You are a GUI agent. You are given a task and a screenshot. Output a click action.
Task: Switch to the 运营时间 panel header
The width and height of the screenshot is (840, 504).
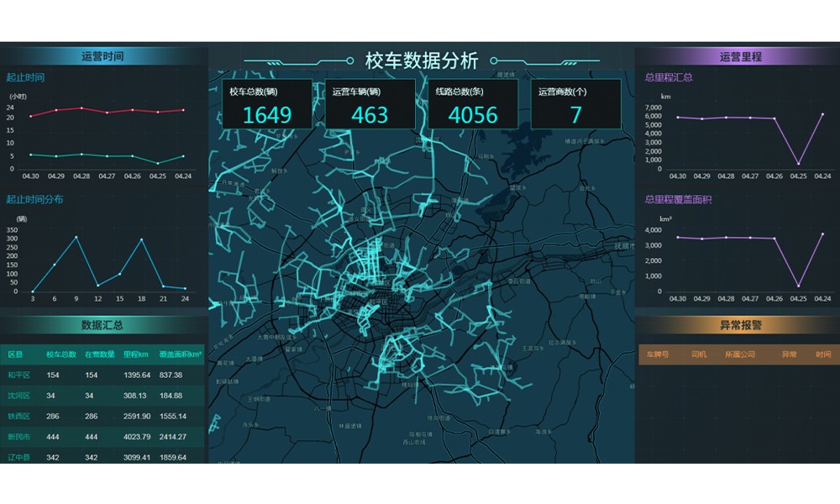103,56
